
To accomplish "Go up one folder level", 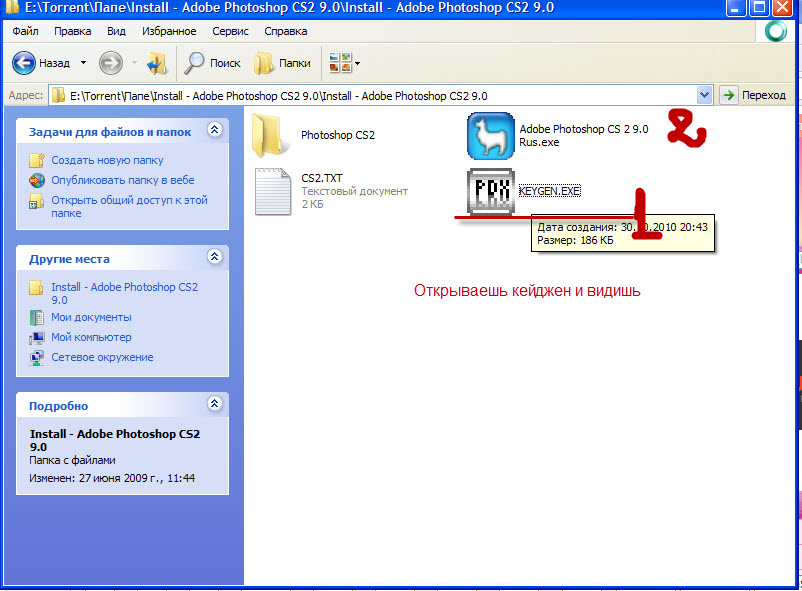I will 157,63.
